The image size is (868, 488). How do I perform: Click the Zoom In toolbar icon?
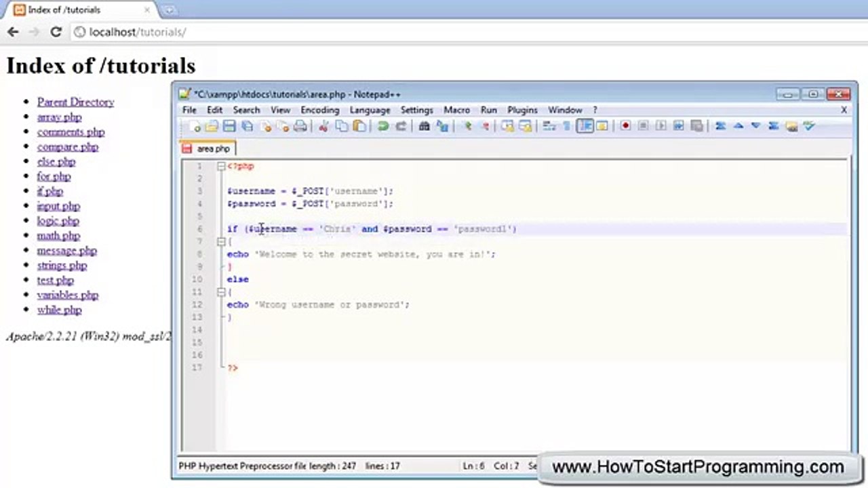[467, 126]
